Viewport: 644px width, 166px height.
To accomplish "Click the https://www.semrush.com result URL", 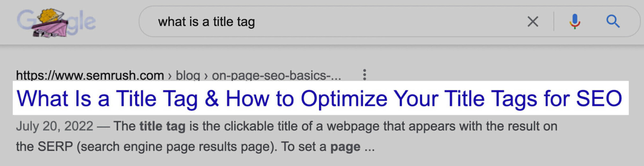I will 90,75.
